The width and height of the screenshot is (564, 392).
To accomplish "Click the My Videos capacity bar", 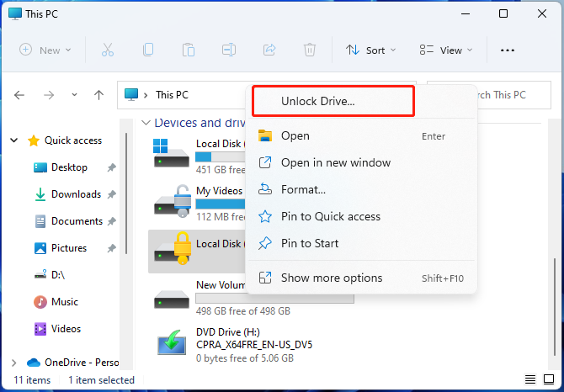I will click(221, 204).
